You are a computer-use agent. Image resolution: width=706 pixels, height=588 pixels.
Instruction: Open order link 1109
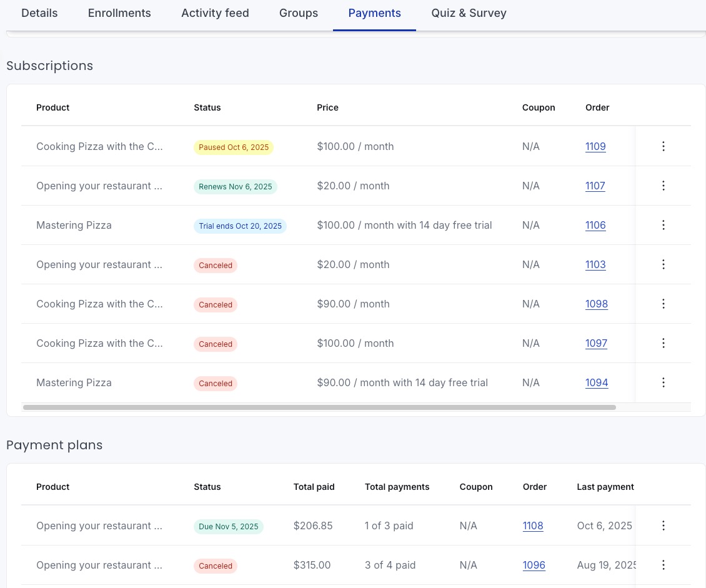click(x=595, y=146)
